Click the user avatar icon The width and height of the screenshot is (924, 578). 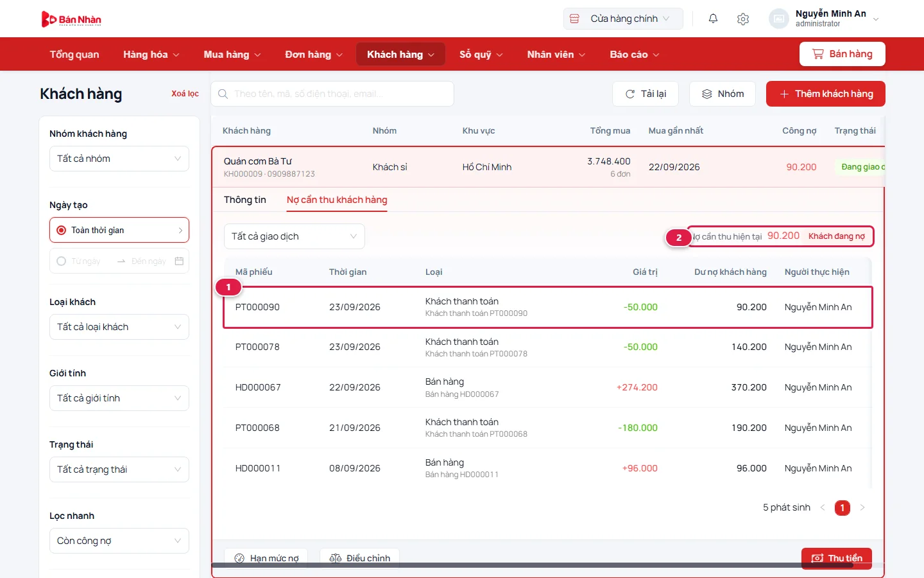click(x=778, y=19)
